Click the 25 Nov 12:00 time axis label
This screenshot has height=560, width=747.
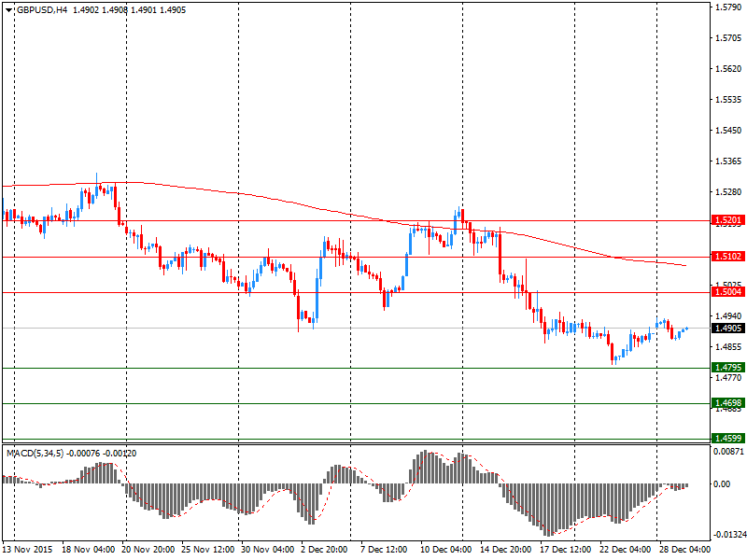tap(207, 550)
